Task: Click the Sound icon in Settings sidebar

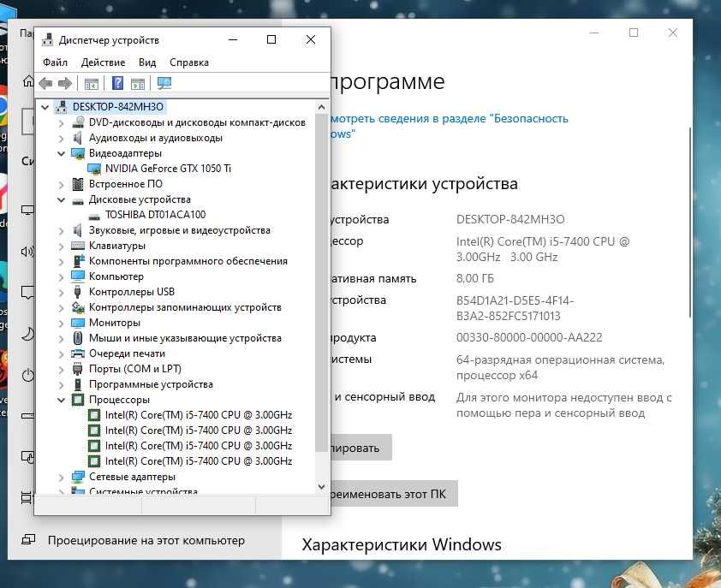Action: 28,252
